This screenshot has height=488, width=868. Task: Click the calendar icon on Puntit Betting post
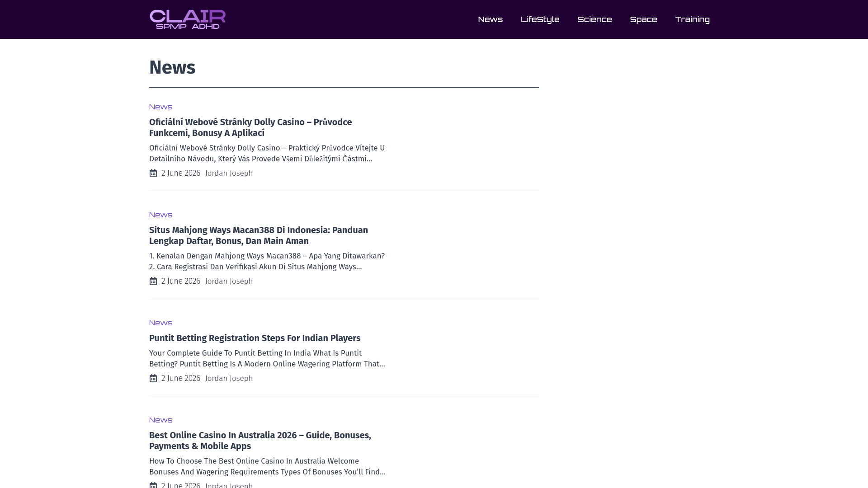(153, 378)
